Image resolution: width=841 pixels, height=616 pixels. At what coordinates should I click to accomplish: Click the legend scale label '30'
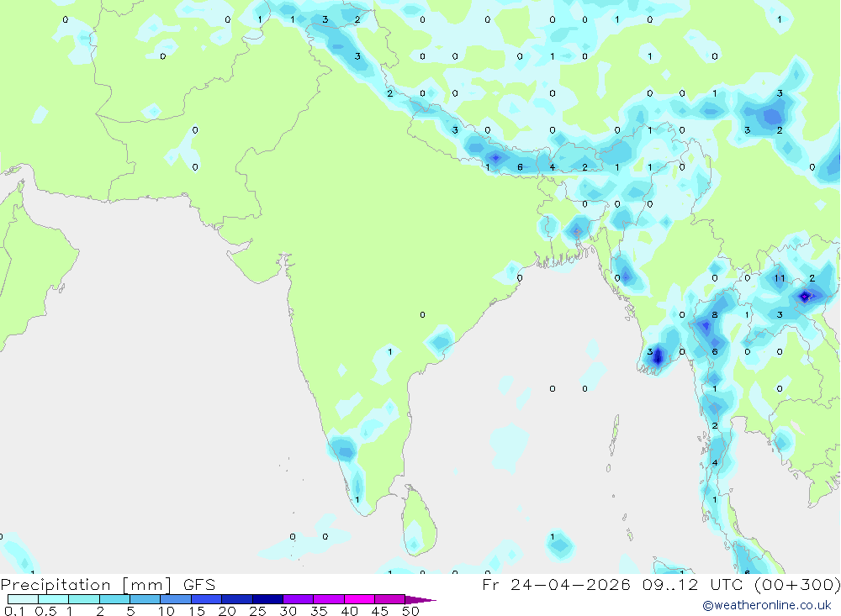[x=288, y=611]
